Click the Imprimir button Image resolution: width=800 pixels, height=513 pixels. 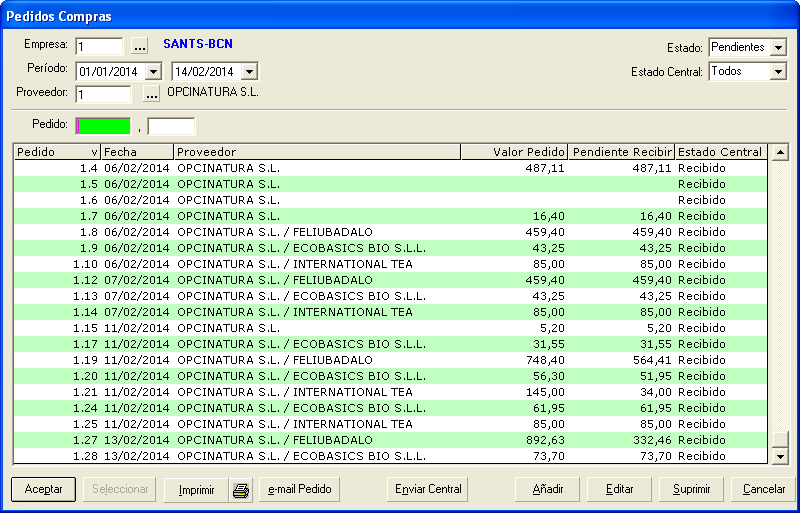point(196,490)
